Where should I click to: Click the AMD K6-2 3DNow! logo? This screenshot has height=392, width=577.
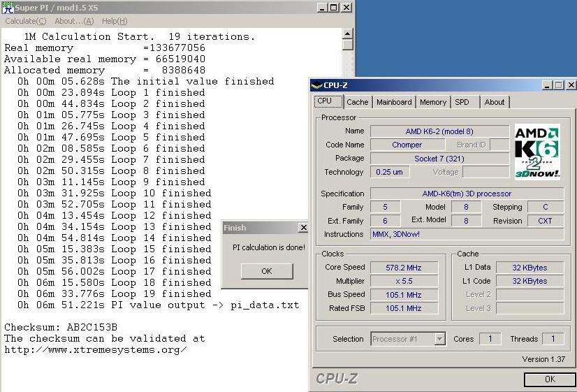click(537, 152)
